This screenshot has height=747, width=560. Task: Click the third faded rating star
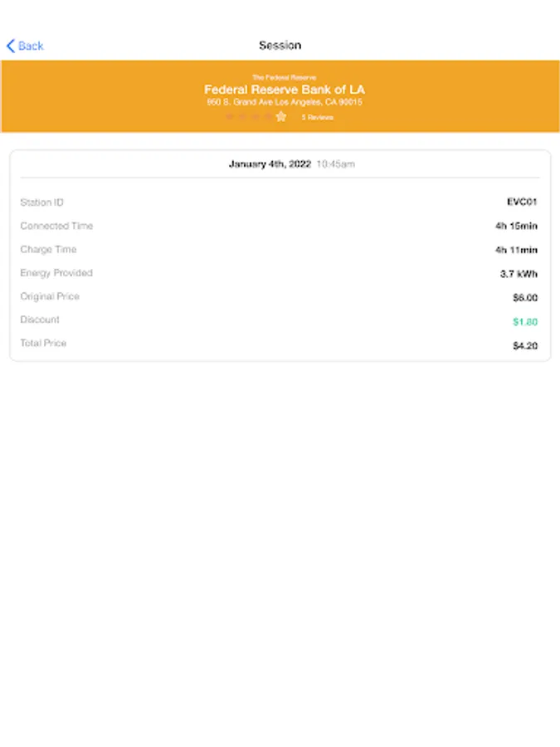(x=255, y=117)
